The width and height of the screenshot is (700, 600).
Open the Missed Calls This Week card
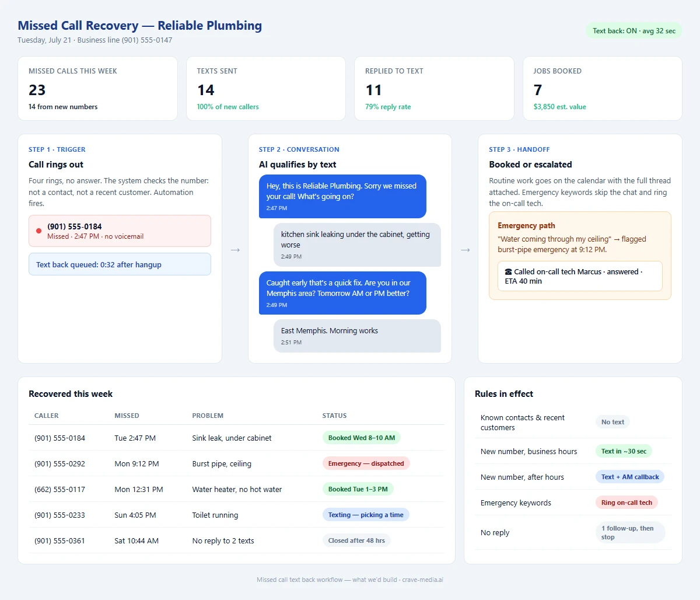coord(97,89)
